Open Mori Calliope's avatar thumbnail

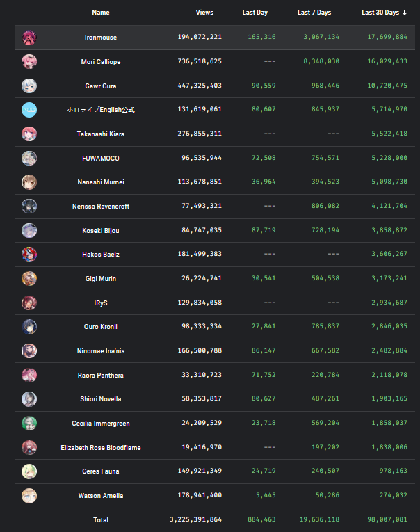pyautogui.click(x=29, y=61)
